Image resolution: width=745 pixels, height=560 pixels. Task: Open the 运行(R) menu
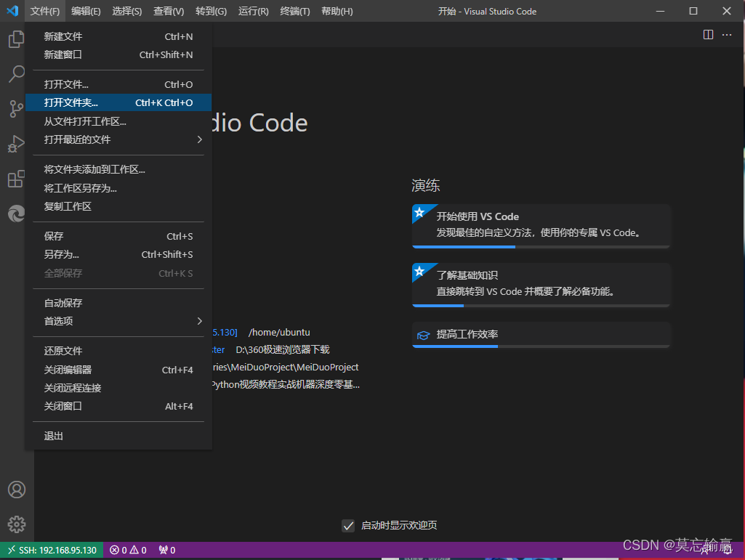[253, 11]
